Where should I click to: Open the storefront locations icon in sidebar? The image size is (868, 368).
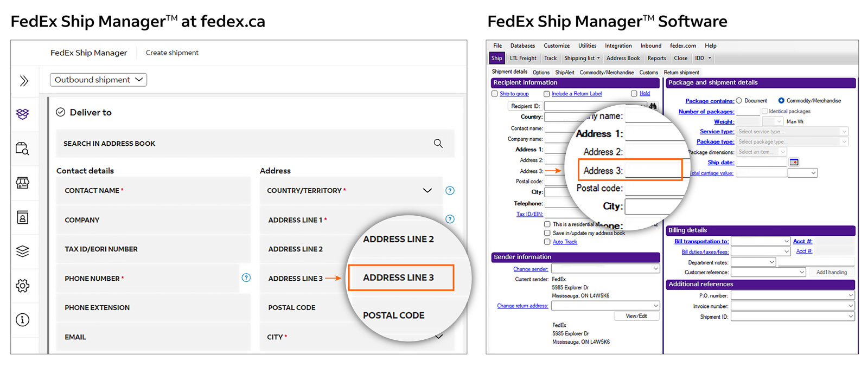[x=22, y=183]
